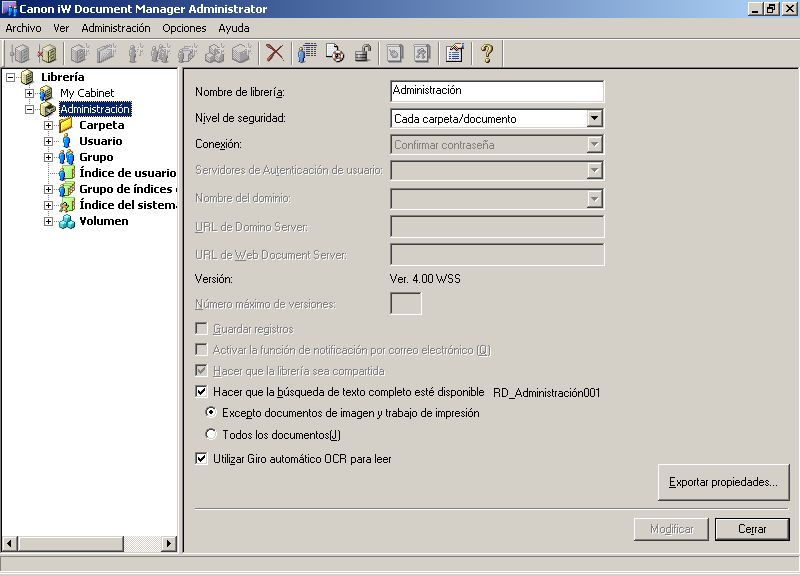Uncheck full-text search availability checkbox
The image size is (800, 576).
(x=202, y=391)
